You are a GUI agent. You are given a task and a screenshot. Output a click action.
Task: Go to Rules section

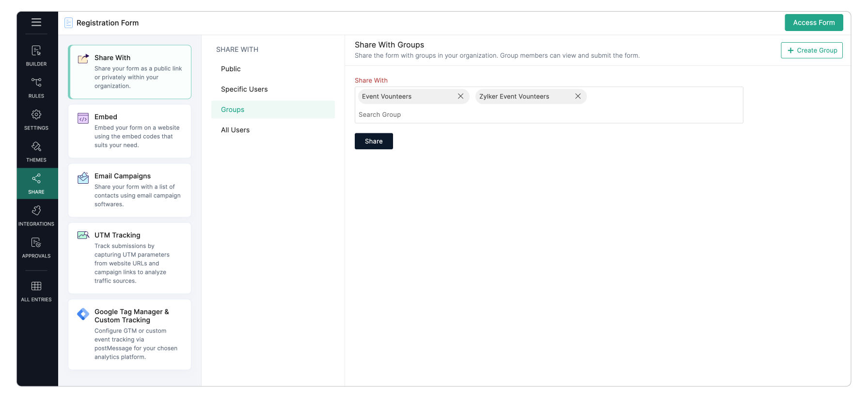coord(36,88)
